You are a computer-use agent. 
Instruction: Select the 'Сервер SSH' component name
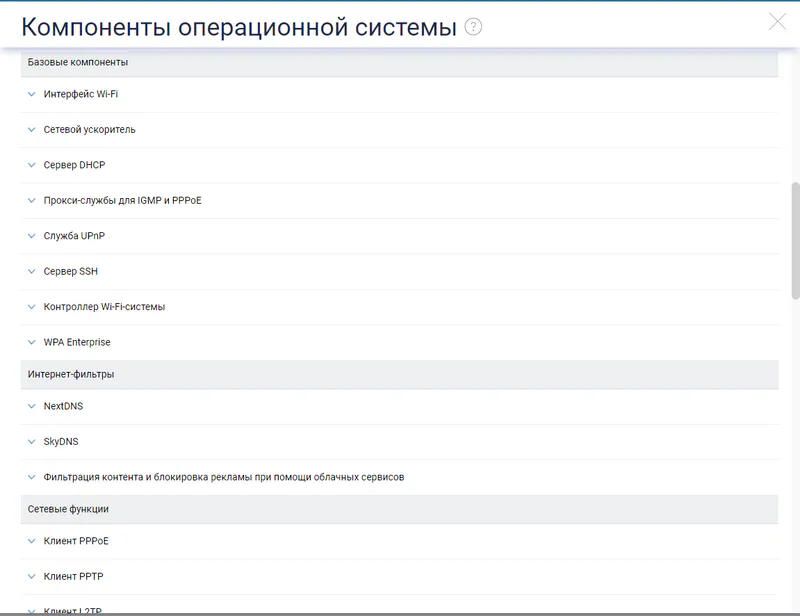pyautogui.click(x=70, y=272)
